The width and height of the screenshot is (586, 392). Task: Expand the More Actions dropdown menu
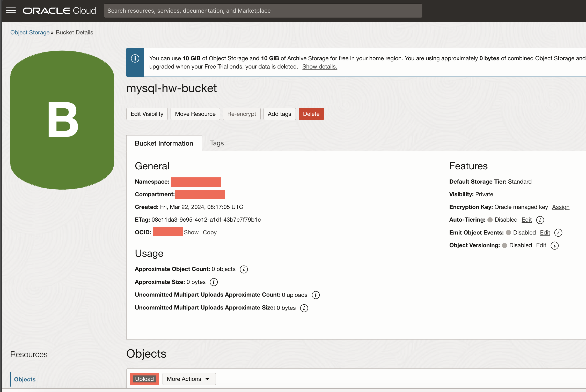coord(188,379)
